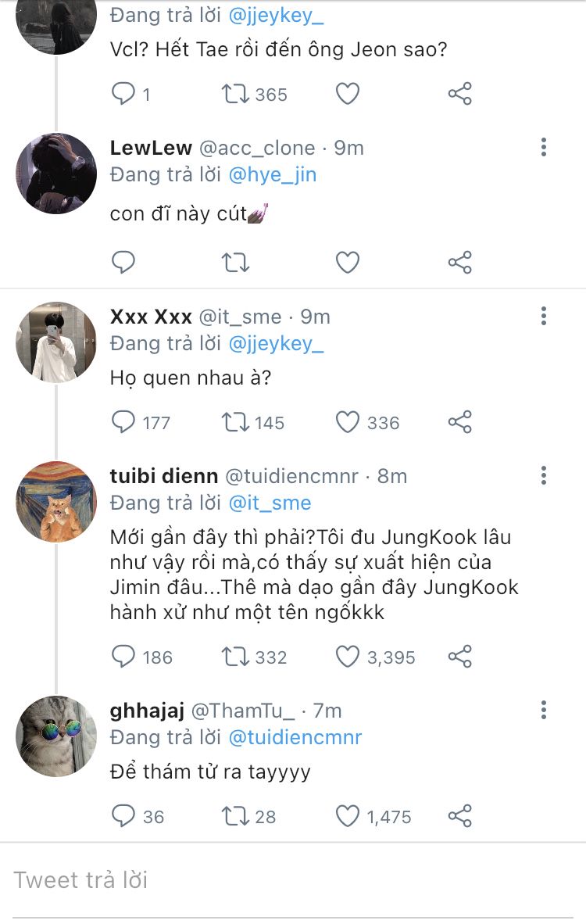Like the tweet "Họ quen nhau à?"
The height and width of the screenshot is (924, 586).
click(347, 422)
